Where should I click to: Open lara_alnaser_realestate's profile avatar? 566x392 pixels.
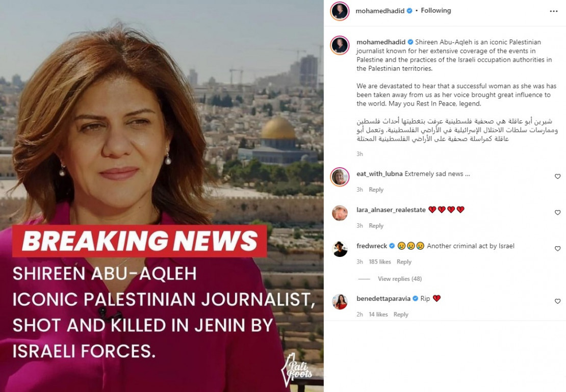[x=340, y=213]
